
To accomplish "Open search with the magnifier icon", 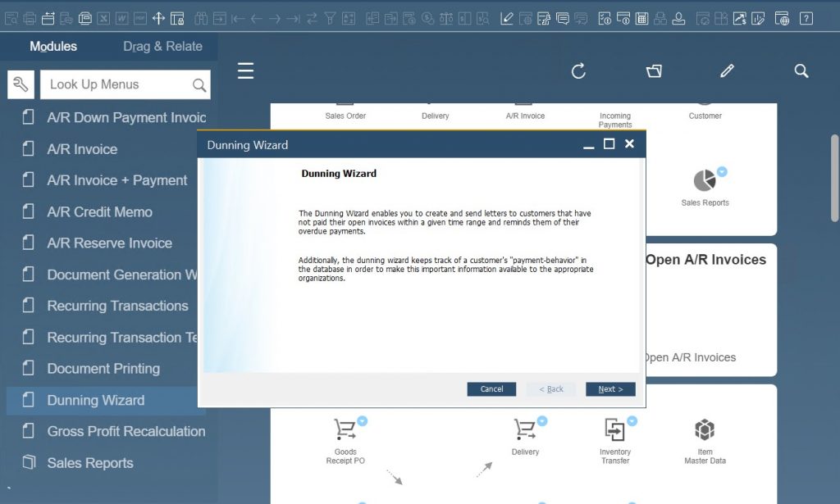I will (801, 71).
